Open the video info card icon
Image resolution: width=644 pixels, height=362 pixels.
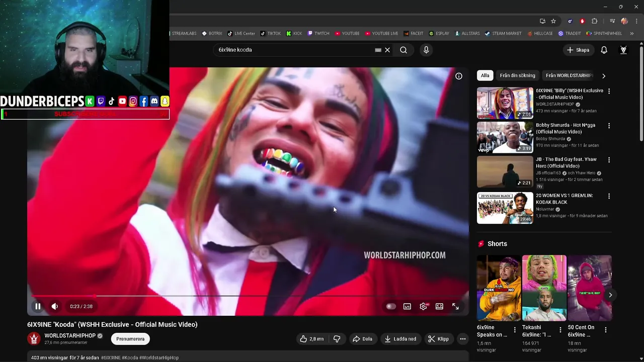pos(459,76)
